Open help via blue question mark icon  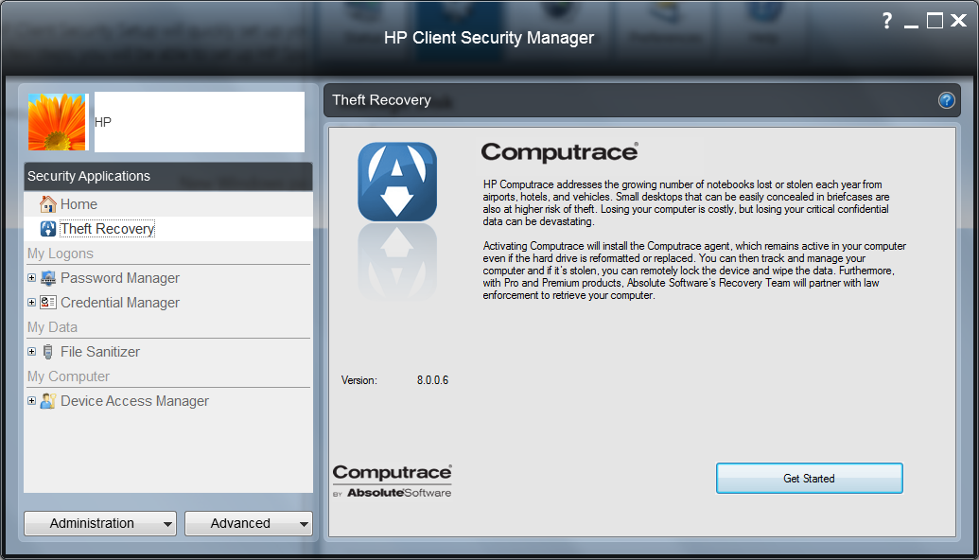coord(947,100)
